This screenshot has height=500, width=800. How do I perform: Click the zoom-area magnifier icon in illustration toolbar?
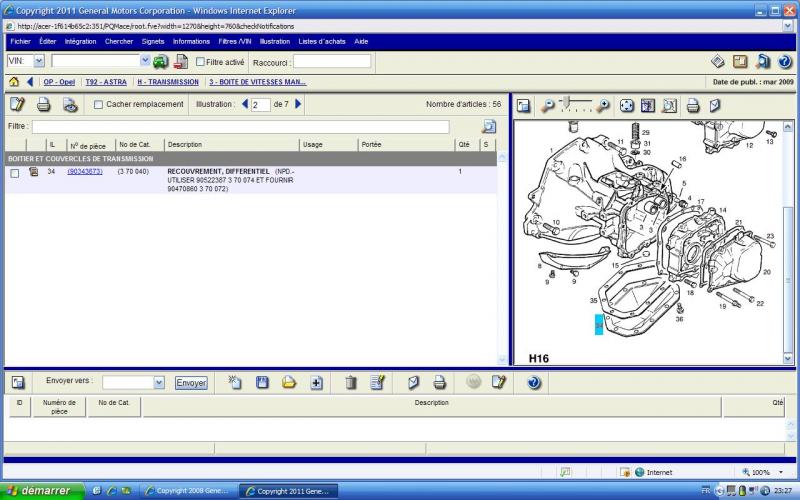point(669,106)
